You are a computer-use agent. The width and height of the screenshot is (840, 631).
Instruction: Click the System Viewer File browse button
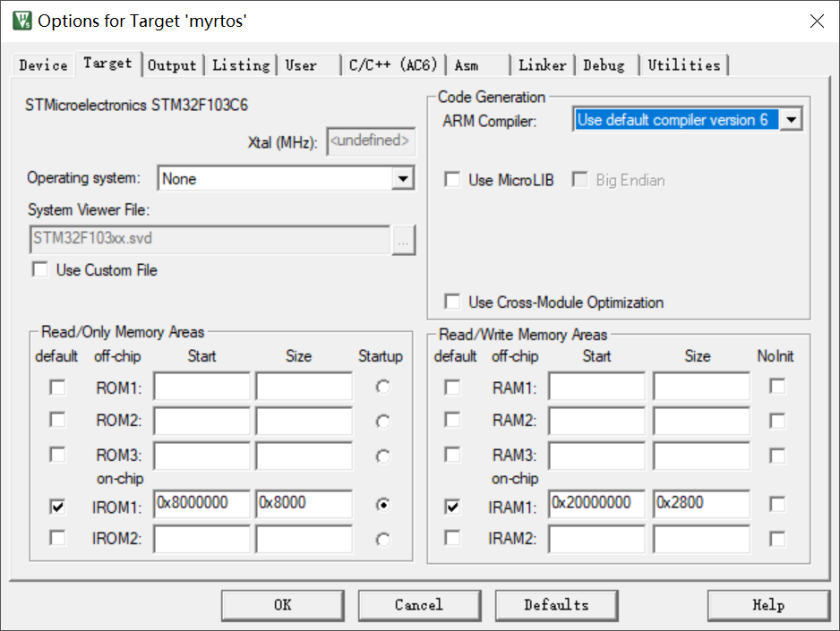pyautogui.click(x=403, y=240)
